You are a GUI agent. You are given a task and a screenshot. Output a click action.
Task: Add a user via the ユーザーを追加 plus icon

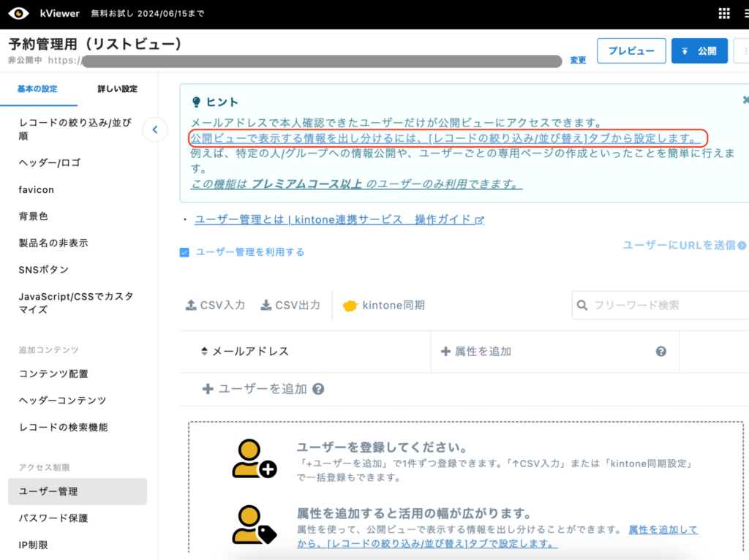point(208,388)
